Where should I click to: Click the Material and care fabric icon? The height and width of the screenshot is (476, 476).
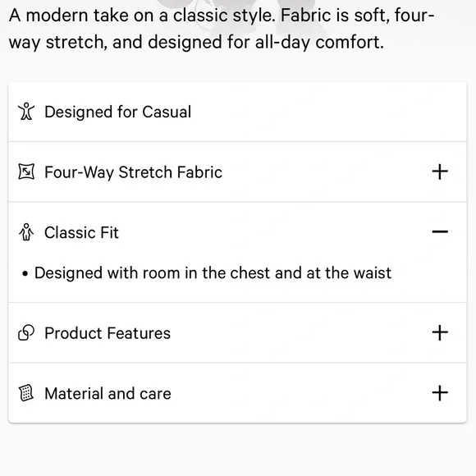(26, 393)
